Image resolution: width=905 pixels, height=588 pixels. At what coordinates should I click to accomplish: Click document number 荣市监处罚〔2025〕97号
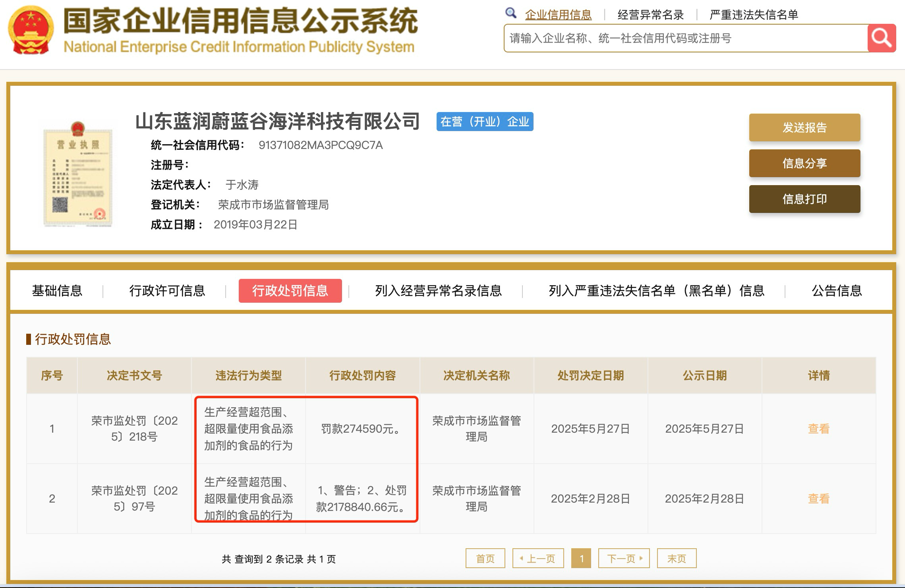pos(134,499)
